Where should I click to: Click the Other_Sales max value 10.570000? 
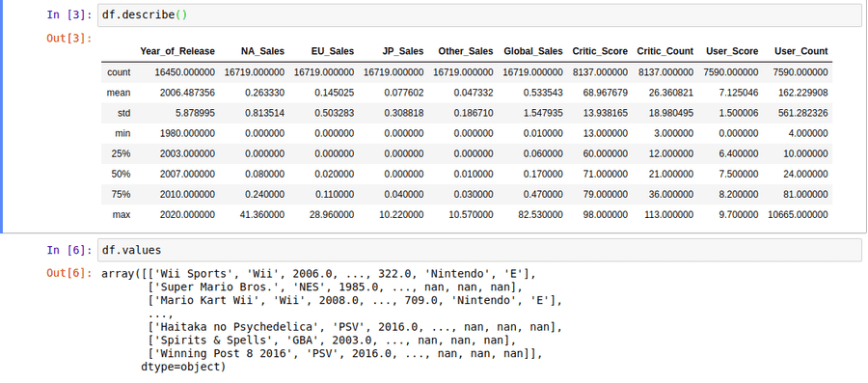click(x=471, y=214)
